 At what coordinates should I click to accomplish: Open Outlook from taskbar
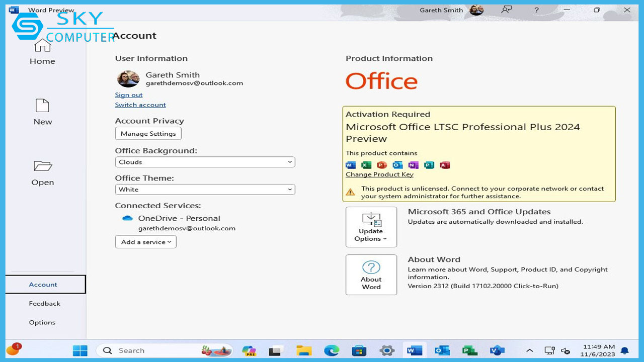pos(442,350)
